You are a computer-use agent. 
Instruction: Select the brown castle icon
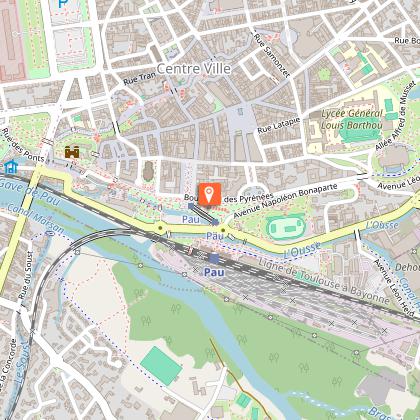72,152
